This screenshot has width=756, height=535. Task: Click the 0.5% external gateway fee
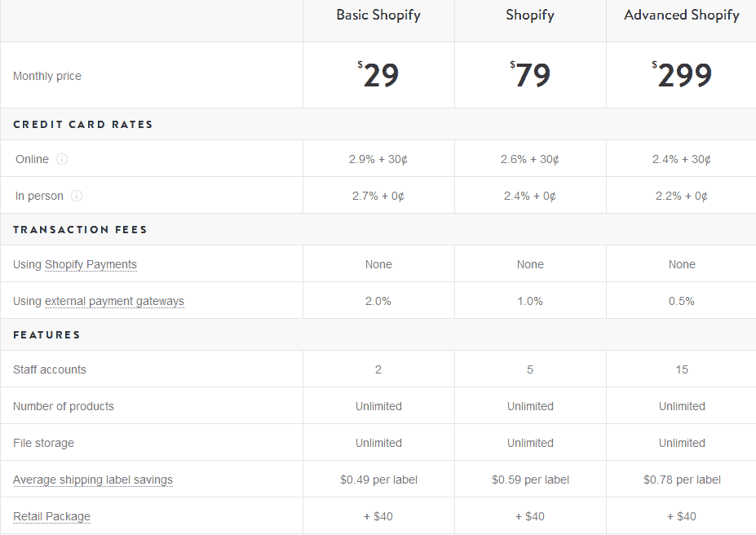pyautogui.click(x=681, y=301)
